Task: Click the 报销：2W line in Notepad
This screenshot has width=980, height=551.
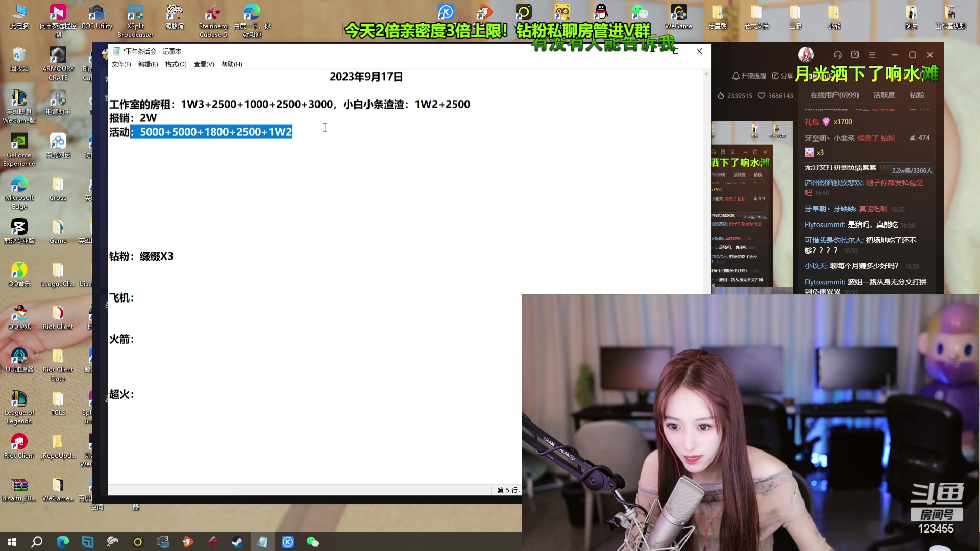Action: pos(133,118)
